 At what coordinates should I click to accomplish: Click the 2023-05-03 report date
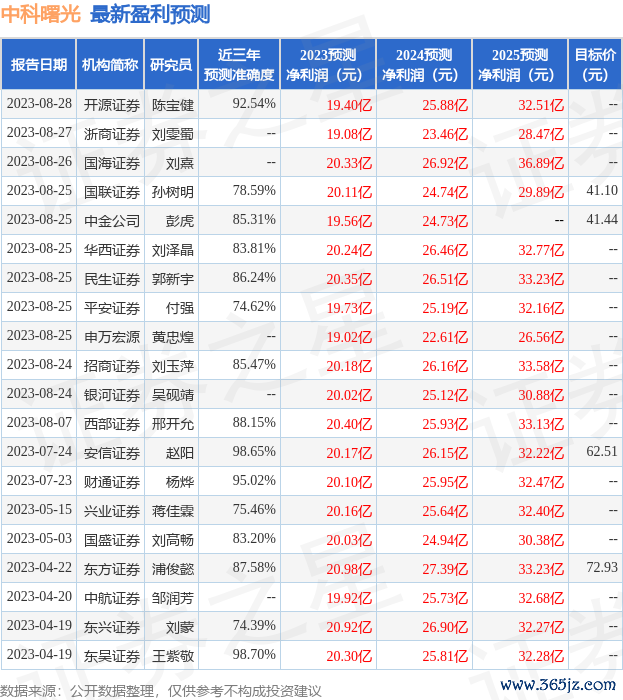39,538
